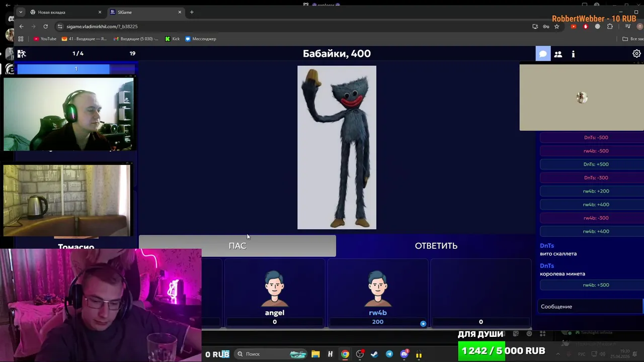Open the chat panel speech-bubble icon
Image resolution: width=644 pixels, height=362 pixels.
(x=543, y=54)
